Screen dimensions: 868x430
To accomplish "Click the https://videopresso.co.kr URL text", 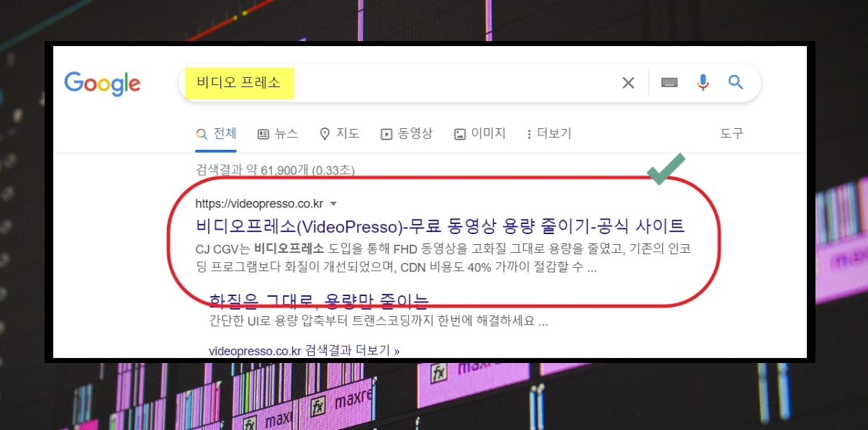I will (x=260, y=203).
